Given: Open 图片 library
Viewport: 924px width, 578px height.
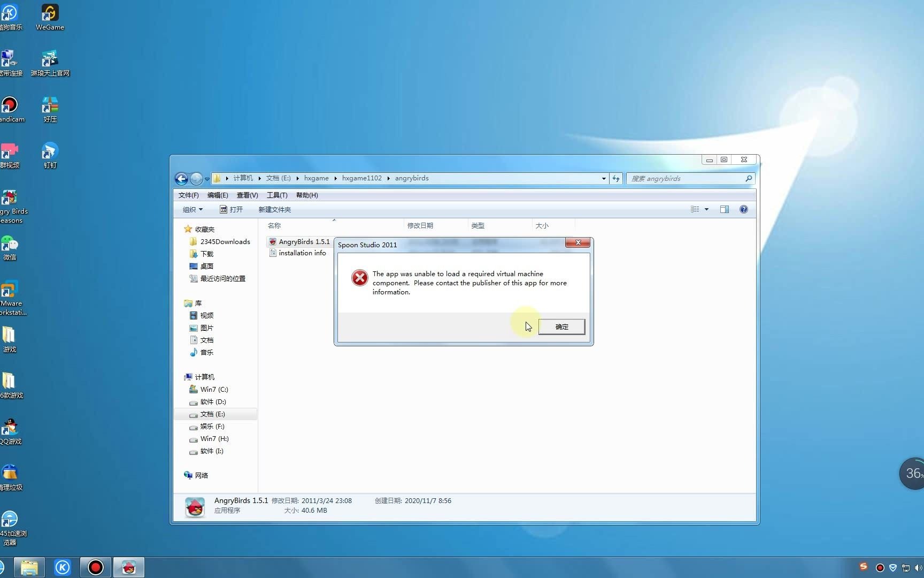Looking at the screenshot, I should pos(202,328).
